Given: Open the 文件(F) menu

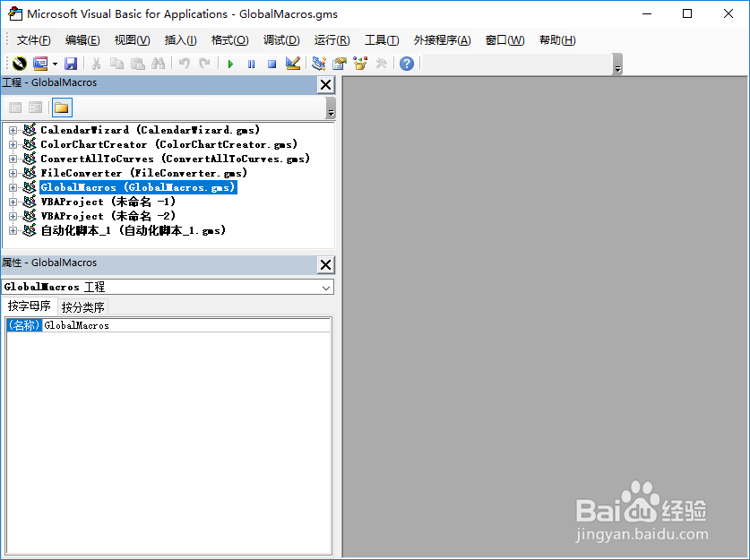Looking at the screenshot, I should point(33,40).
